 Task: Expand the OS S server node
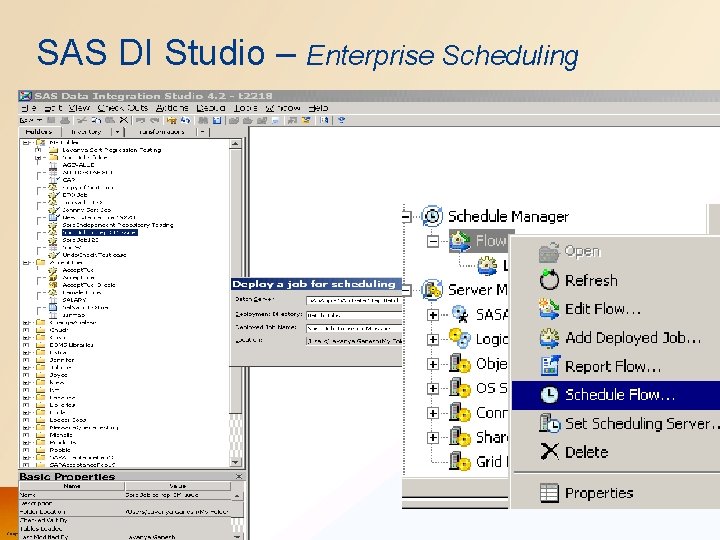coord(433,388)
